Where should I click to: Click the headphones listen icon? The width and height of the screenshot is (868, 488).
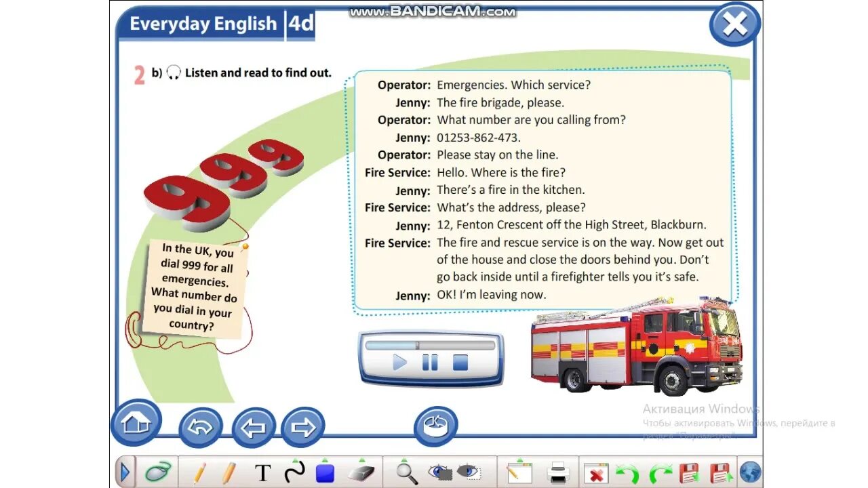point(174,73)
